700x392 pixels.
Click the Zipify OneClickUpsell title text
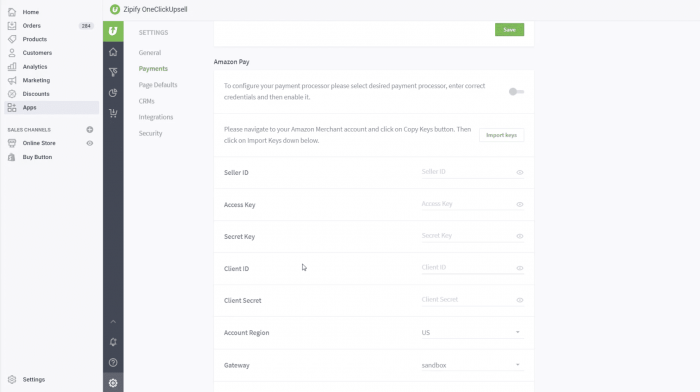pyautogui.click(x=155, y=9)
